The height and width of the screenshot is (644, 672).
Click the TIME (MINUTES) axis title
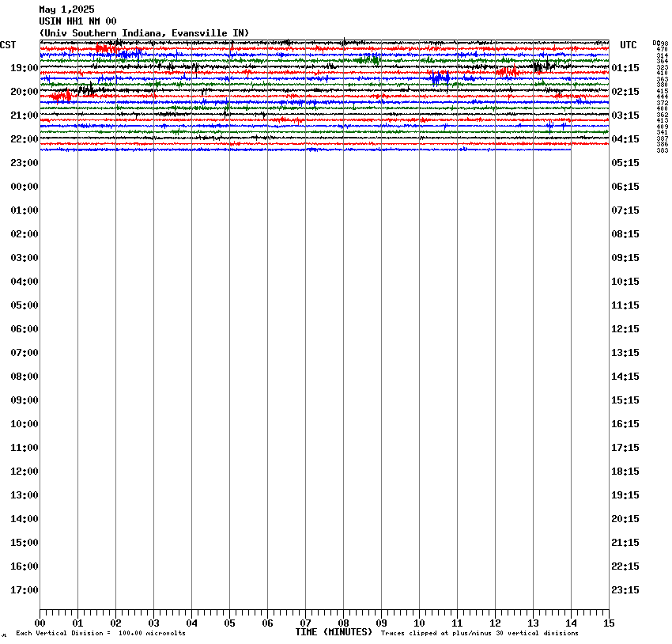[334, 632]
